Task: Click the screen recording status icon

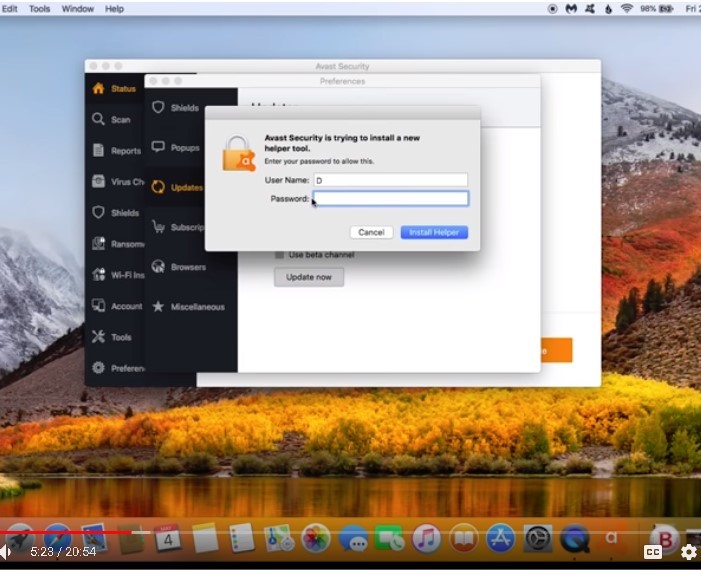Action: pos(553,8)
